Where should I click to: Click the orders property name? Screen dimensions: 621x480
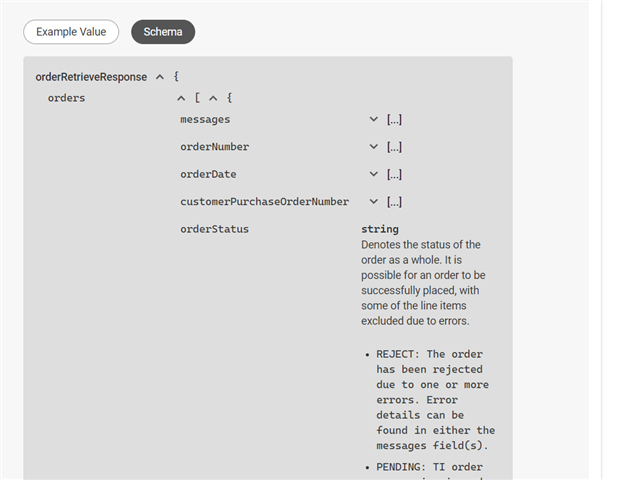coord(66,98)
